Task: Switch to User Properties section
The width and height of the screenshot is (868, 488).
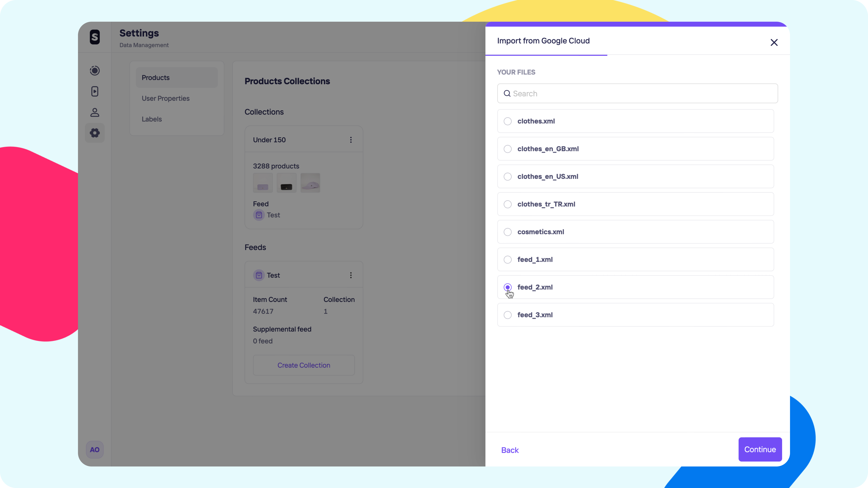Action: (x=165, y=98)
